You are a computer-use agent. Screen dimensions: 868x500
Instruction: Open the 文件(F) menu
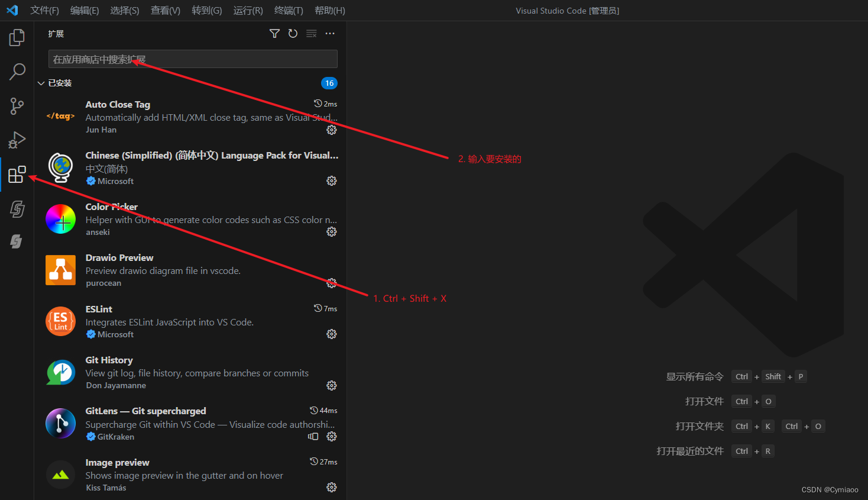pos(45,11)
